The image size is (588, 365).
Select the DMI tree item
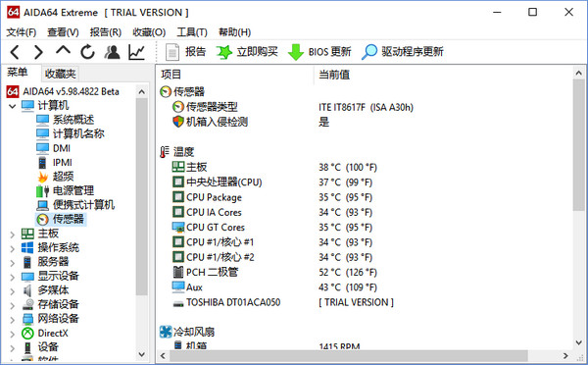[x=62, y=148]
